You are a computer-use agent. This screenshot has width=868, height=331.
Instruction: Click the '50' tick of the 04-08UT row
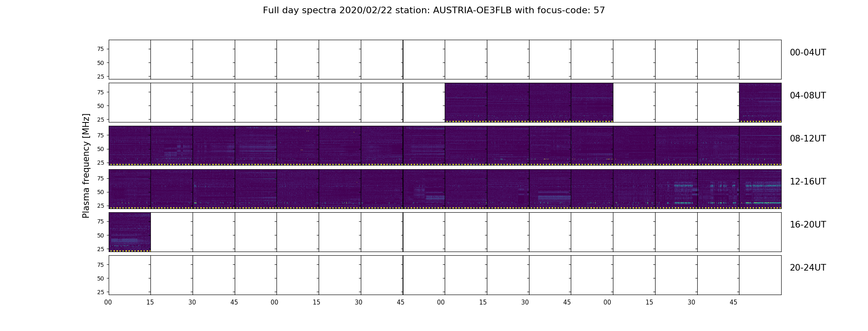tap(100, 106)
